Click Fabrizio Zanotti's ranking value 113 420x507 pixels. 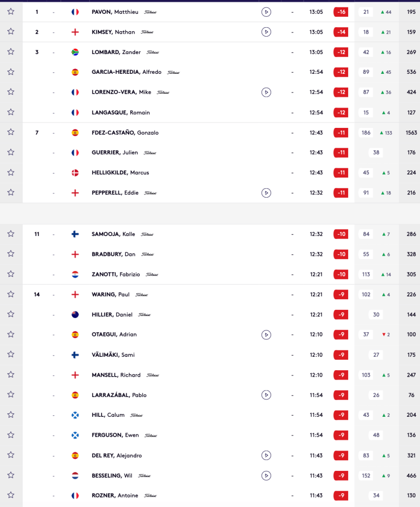tap(366, 274)
